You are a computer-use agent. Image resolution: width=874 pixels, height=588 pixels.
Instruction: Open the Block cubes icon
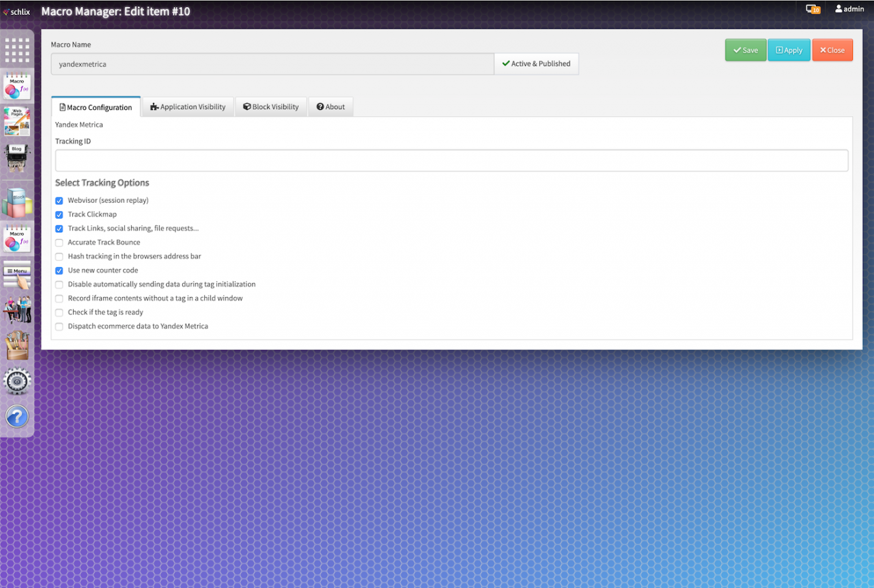(17, 202)
